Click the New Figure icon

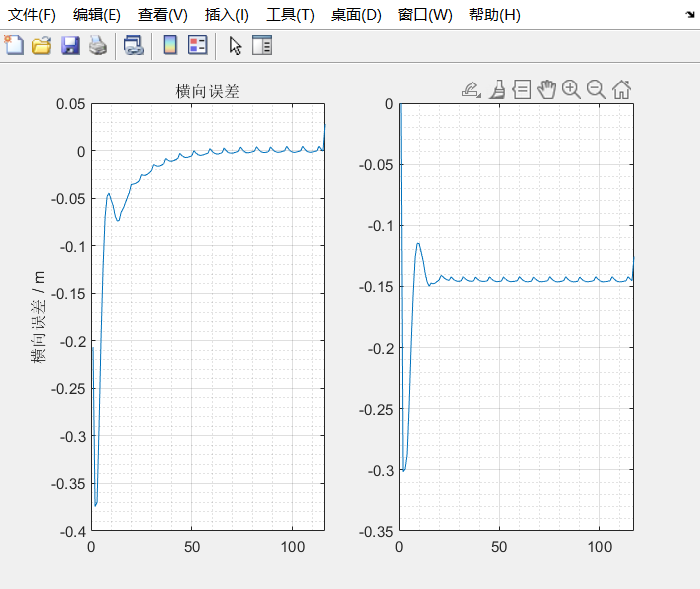14,45
